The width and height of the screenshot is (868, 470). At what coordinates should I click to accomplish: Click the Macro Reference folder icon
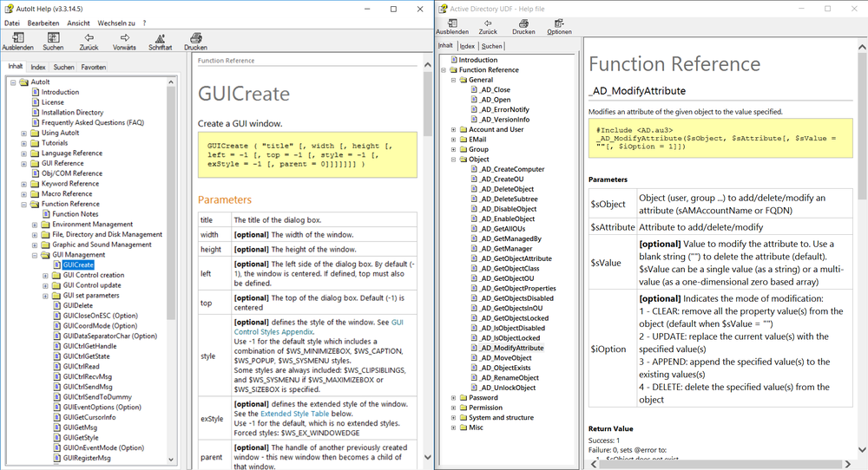(36, 194)
